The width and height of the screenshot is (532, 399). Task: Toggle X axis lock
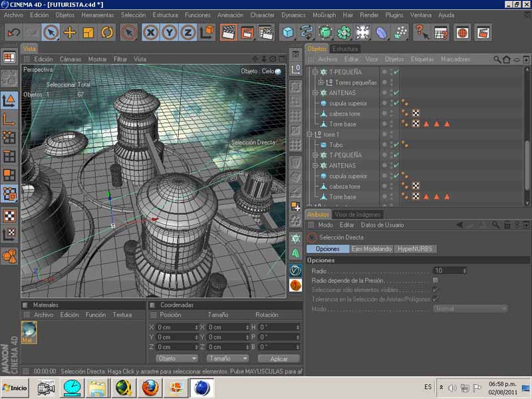point(151,33)
